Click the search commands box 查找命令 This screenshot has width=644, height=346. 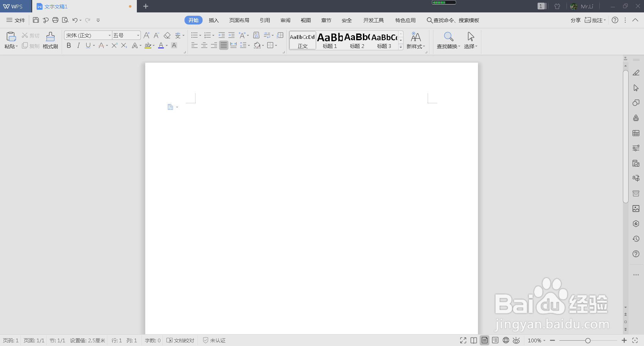click(x=453, y=20)
